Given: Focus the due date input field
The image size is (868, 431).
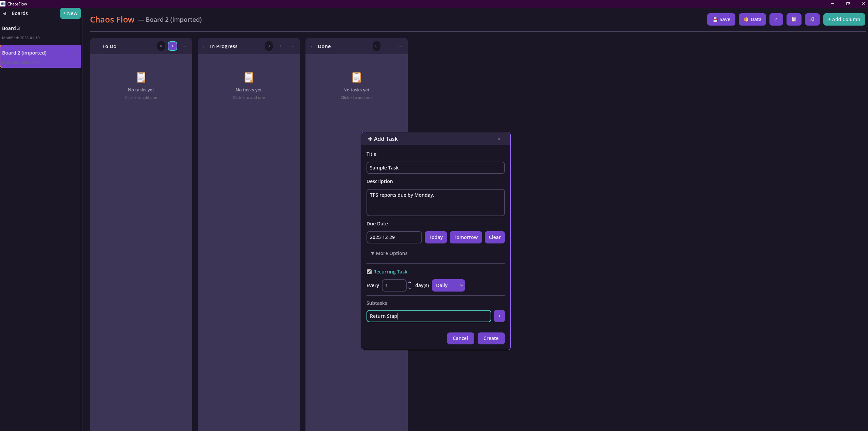Looking at the screenshot, I should click(394, 237).
